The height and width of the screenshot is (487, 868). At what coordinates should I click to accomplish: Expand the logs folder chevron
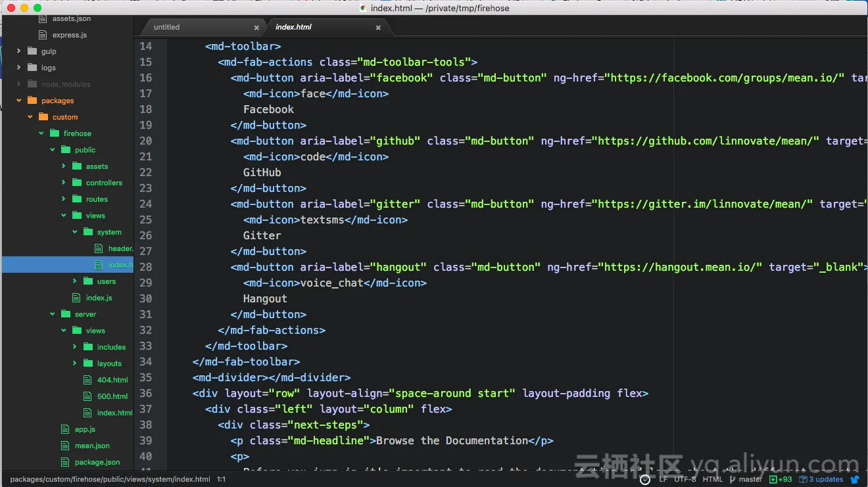19,68
